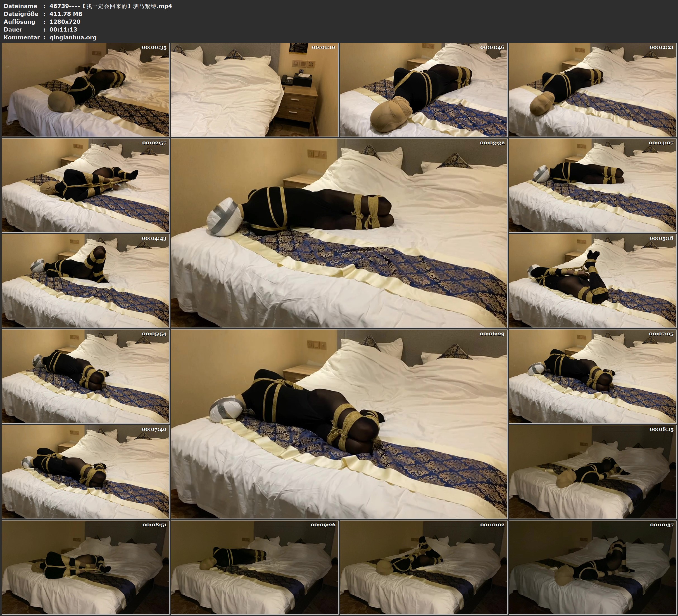
Task: Select the large thumbnail at 00:06:29
Action: coord(339,424)
